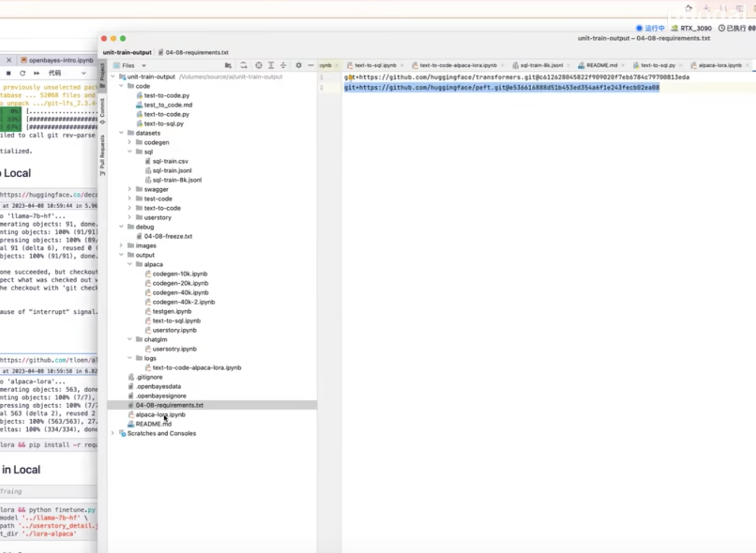Screen dimensions: 756x553
Task: Click the Expand All icon in Project toolbar
Action: (x=271, y=65)
